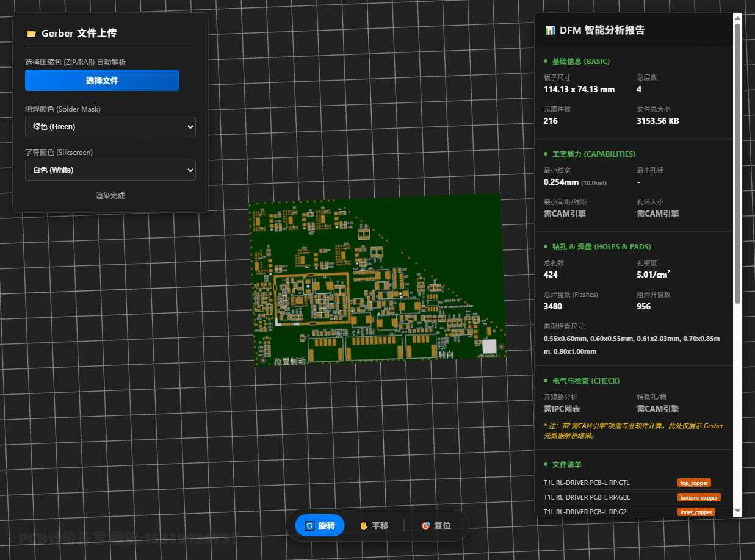Image resolution: width=755 pixels, height=560 pixels.
Task: Click the folder icon beside Gerber 文件上传
Action: tap(31, 34)
